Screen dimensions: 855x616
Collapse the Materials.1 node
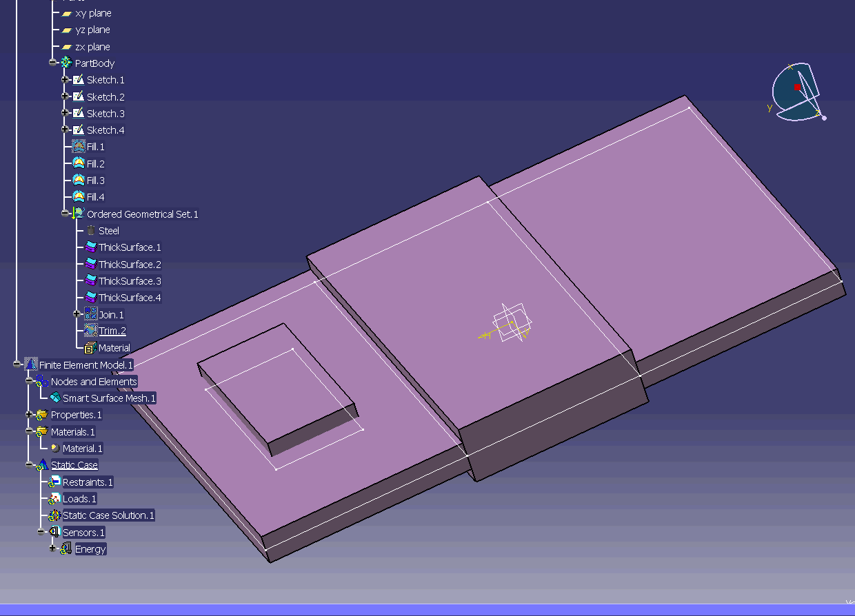29,431
